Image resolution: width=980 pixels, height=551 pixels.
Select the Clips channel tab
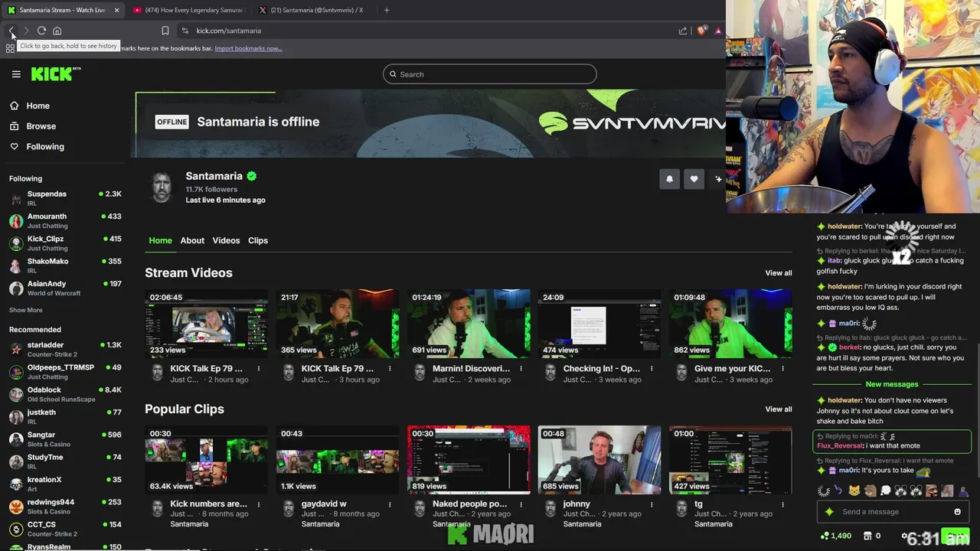[x=258, y=240]
